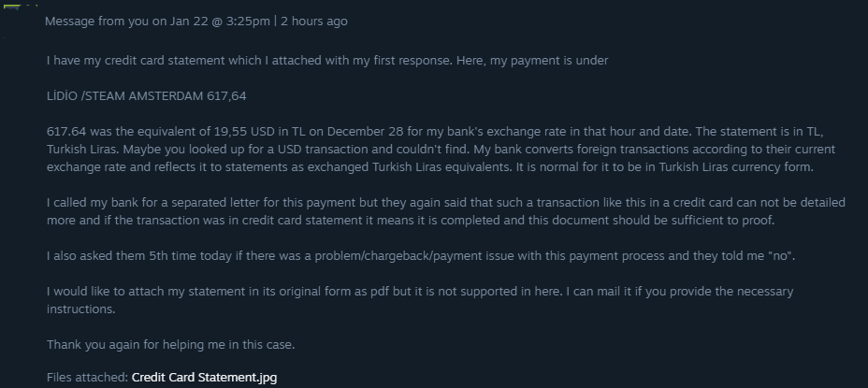This screenshot has height=388, width=868.
Task: Click the opening sentence about the credit card statement
Action: click(x=327, y=61)
